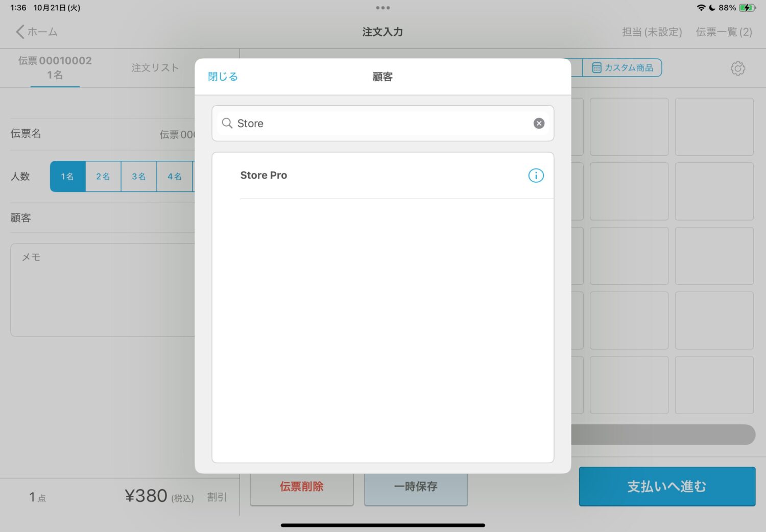The width and height of the screenshot is (766, 532).
Task: Select 1名 party size
Action: tap(67, 177)
